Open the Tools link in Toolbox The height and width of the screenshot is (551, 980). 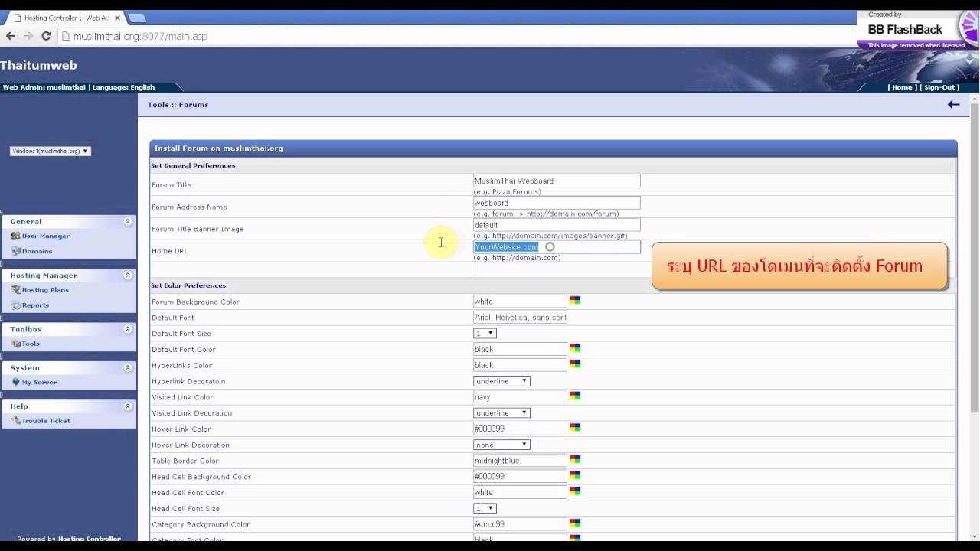tap(31, 344)
